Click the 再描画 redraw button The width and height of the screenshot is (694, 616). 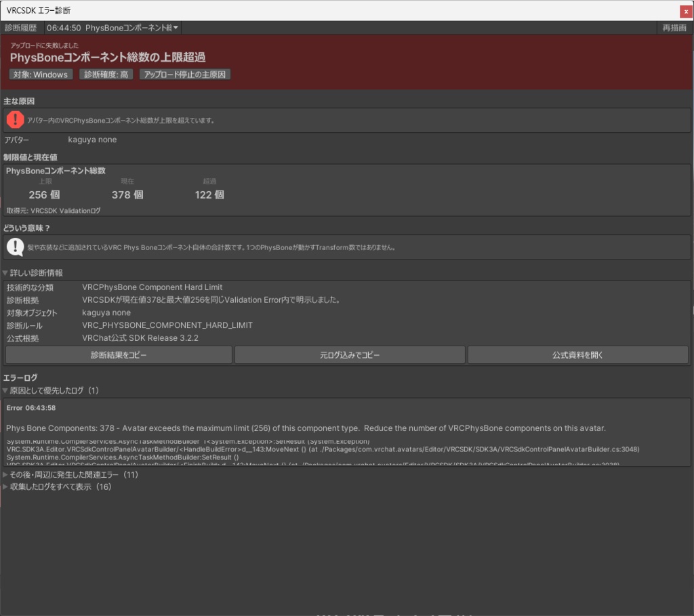[x=674, y=28]
